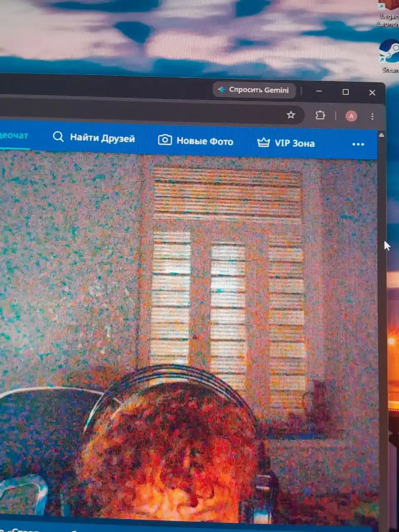Open the Chrome three-dot settings menu

372,117
